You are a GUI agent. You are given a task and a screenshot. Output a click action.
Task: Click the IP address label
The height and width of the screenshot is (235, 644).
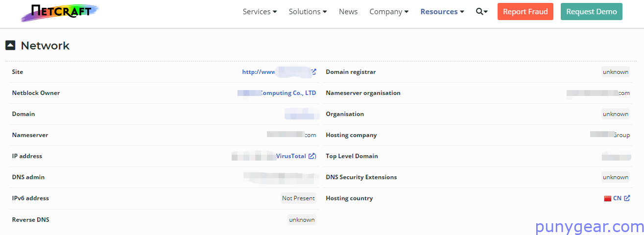click(x=27, y=156)
